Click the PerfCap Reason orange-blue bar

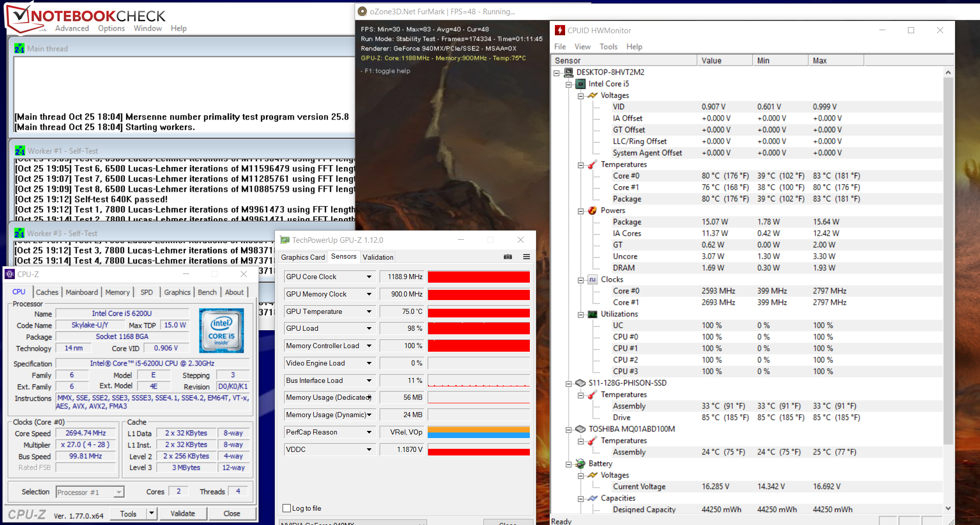(x=479, y=432)
